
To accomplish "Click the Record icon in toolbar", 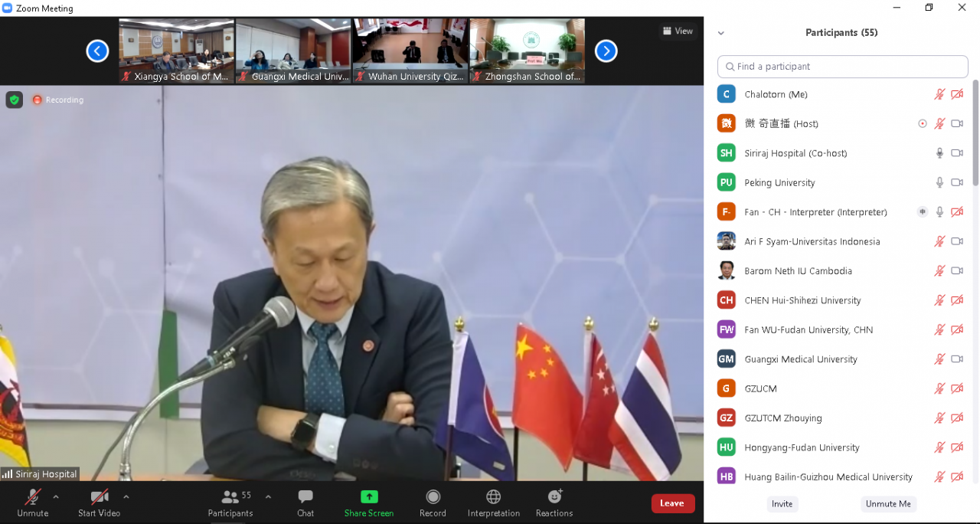I will tap(433, 497).
